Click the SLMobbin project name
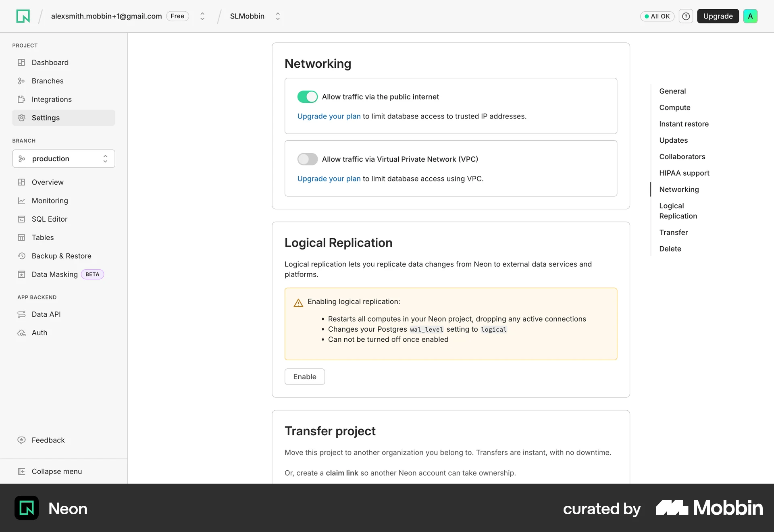 [x=247, y=16]
